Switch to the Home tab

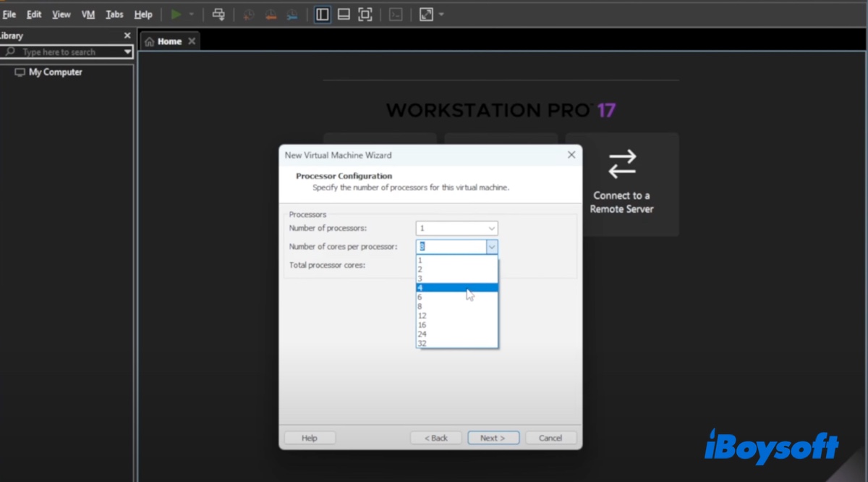[169, 41]
